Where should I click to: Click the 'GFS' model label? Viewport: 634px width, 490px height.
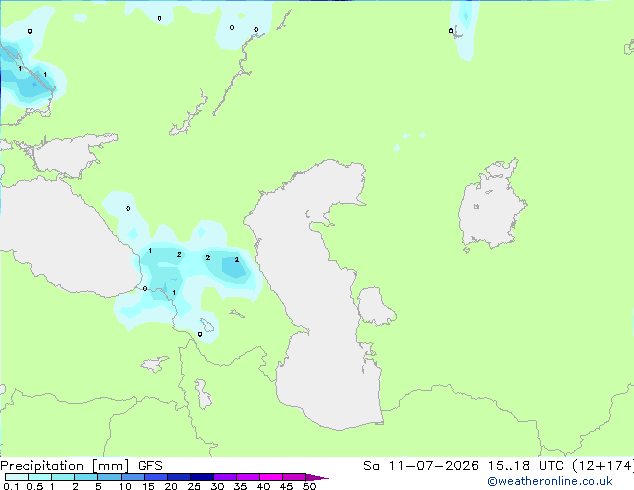coord(150,466)
